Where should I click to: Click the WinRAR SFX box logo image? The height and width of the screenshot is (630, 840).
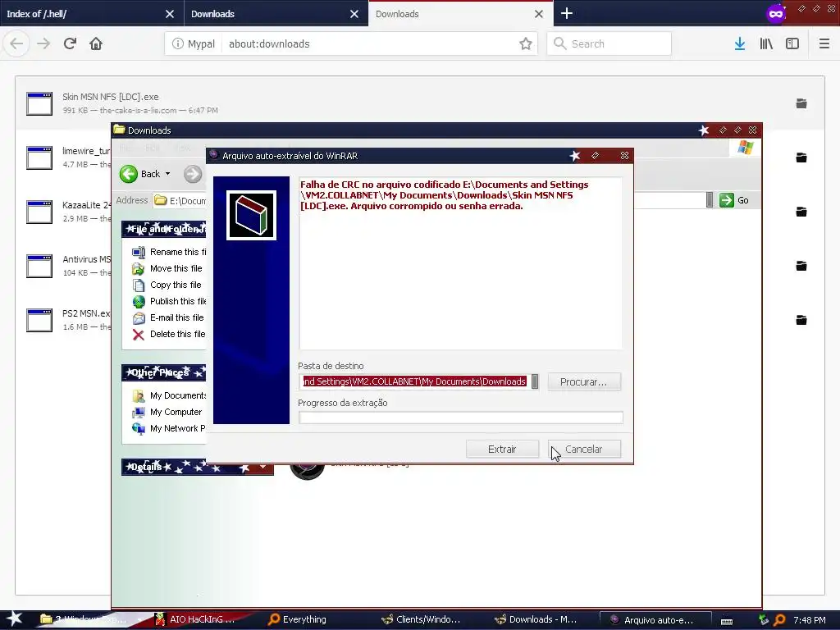click(x=251, y=216)
